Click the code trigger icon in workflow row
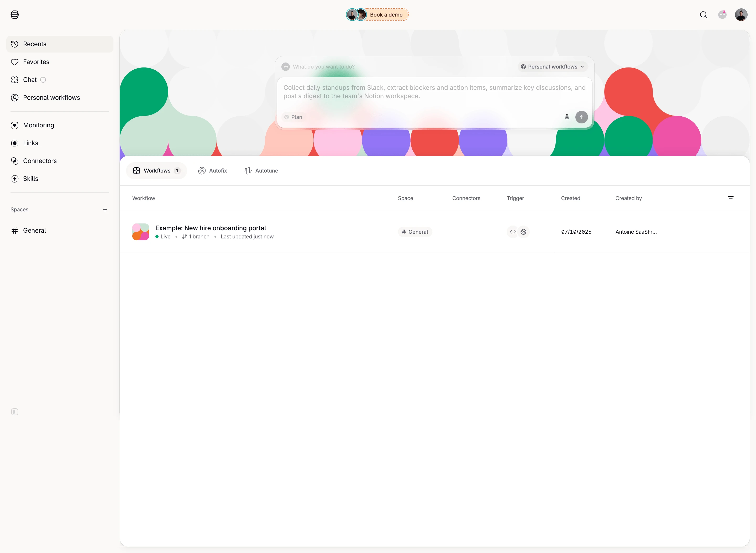756x553 pixels. [512, 232]
